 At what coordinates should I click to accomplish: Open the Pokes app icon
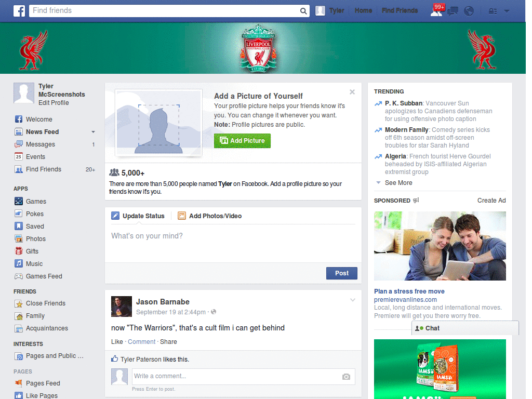[x=19, y=214]
